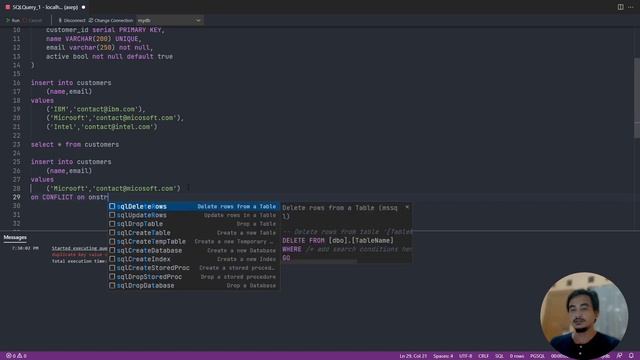Screen dimensions: 640x360
Task: Change line endings via CRLF
Action: 483,356
